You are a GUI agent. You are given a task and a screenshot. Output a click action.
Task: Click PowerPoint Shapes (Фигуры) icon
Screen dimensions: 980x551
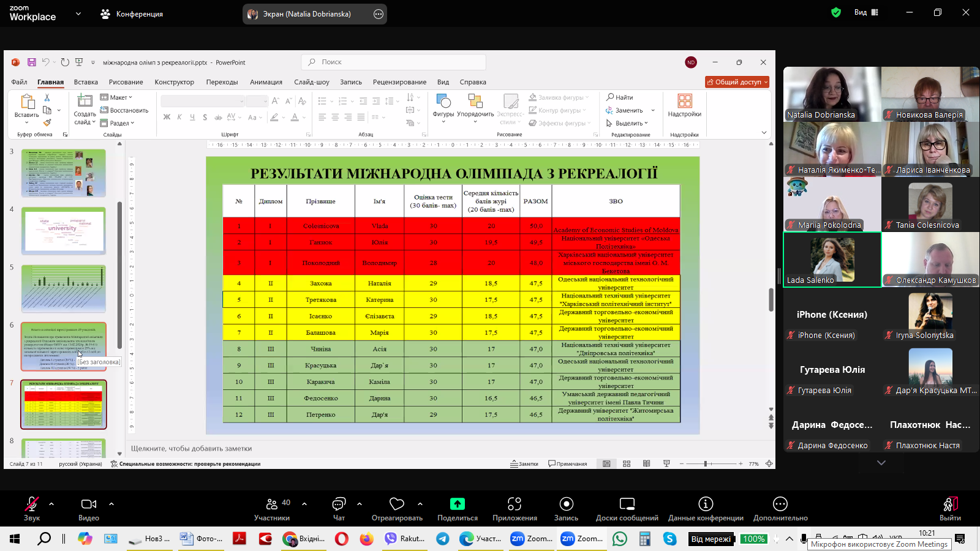[x=443, y=102]
